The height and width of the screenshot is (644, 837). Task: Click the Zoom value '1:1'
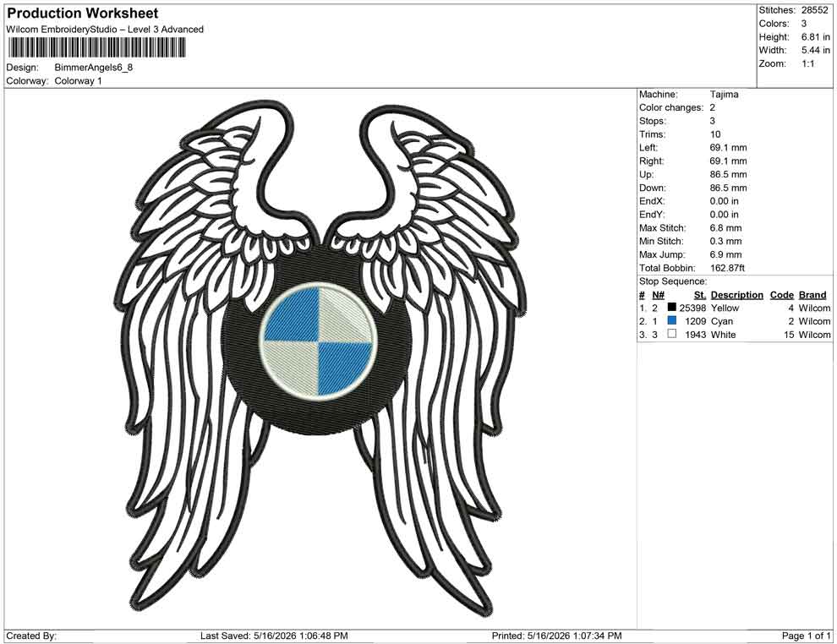click(x=807, y=63)
